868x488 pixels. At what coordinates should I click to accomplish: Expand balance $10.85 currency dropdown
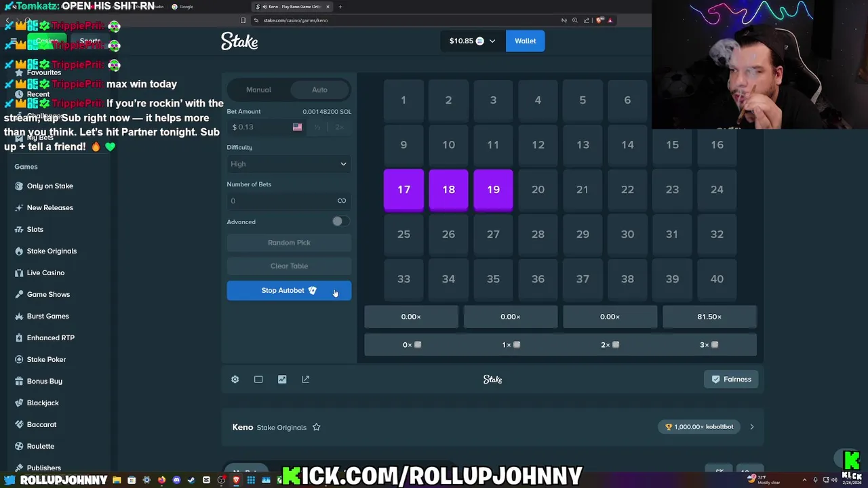tap(472, 41)
